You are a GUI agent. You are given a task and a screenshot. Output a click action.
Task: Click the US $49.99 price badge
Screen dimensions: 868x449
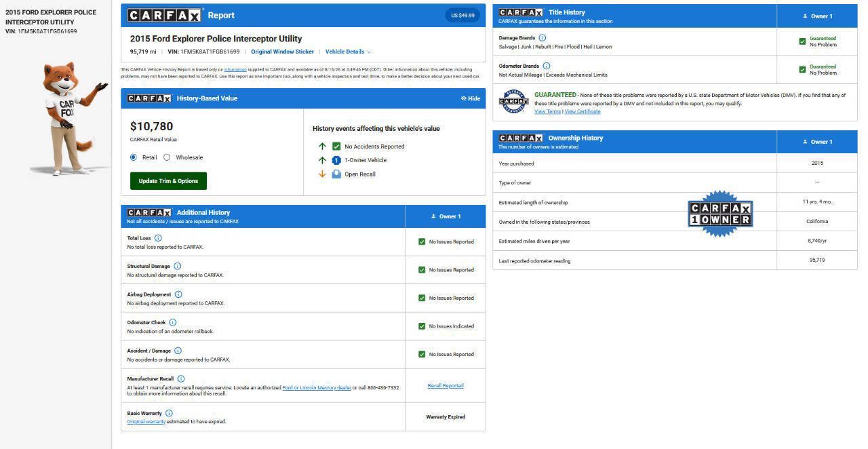click(462, 15)
